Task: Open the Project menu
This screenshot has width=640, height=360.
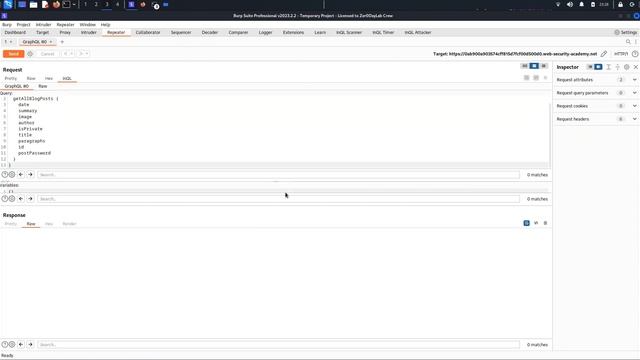Action: [23, 24]
